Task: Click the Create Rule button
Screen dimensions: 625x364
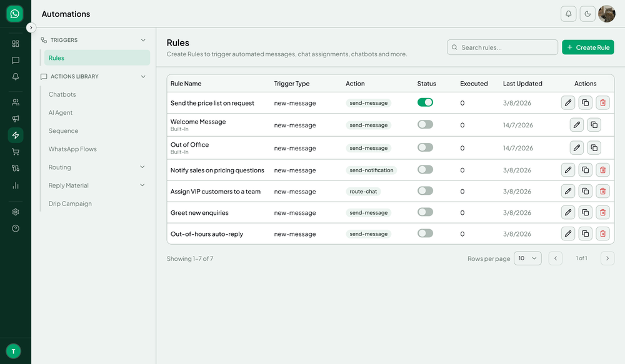Action: (588, 47)
